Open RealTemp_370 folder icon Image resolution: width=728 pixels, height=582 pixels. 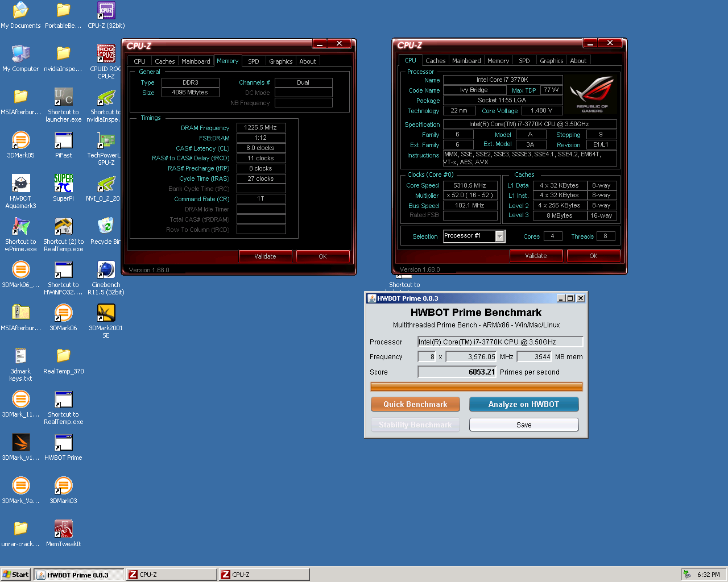coord(63,361)
